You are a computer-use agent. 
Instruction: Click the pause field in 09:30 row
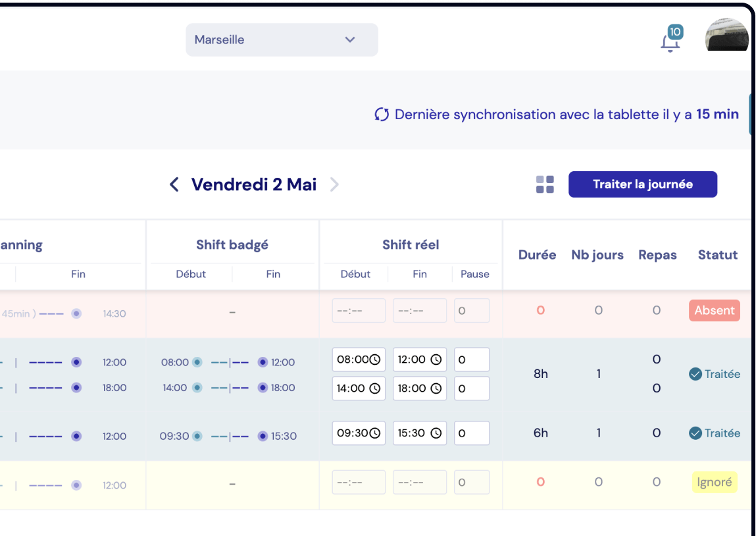[x=471, y=433]
